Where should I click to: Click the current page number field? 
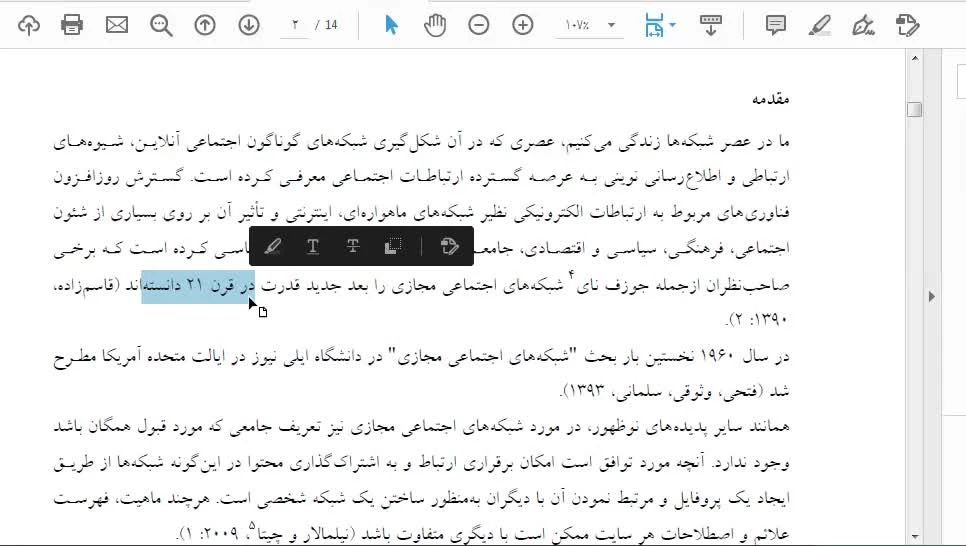point(296,25)
